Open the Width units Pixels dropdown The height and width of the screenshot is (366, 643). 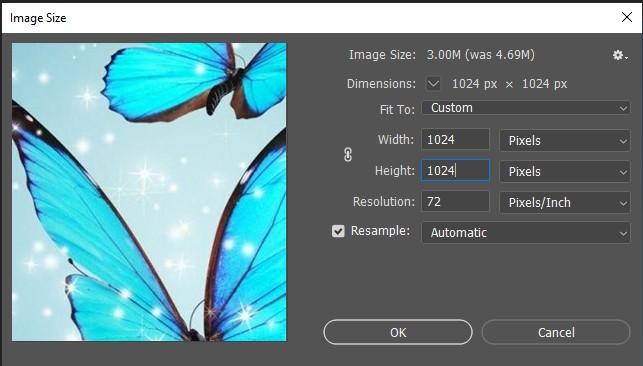[x=565, y=140]
